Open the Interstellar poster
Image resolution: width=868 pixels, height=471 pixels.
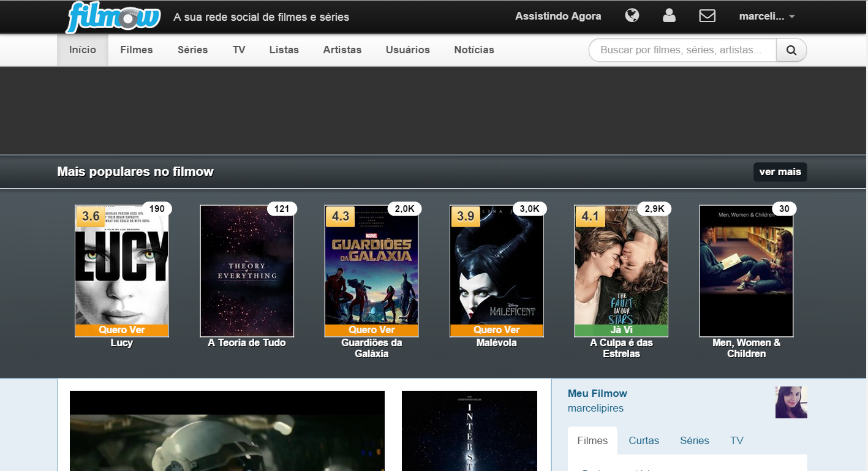[x=469, y=431]
